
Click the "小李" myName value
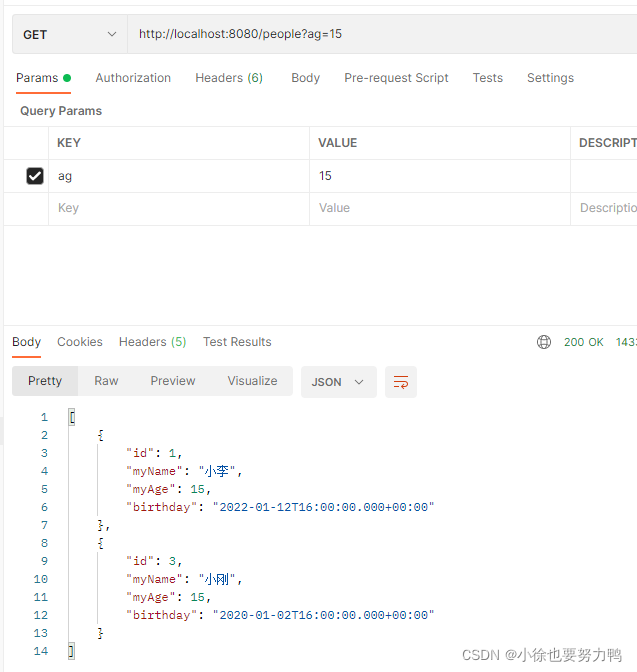click(x=217, y=471)
